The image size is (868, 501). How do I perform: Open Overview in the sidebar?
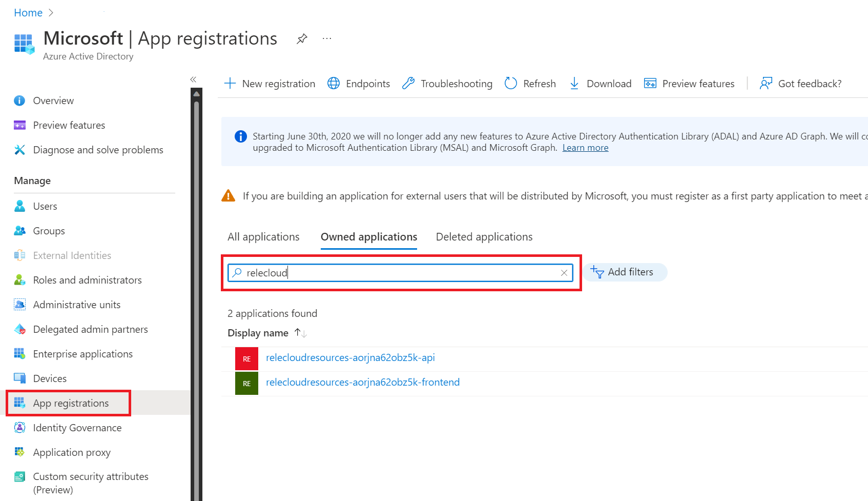click(x=53, y=101)
